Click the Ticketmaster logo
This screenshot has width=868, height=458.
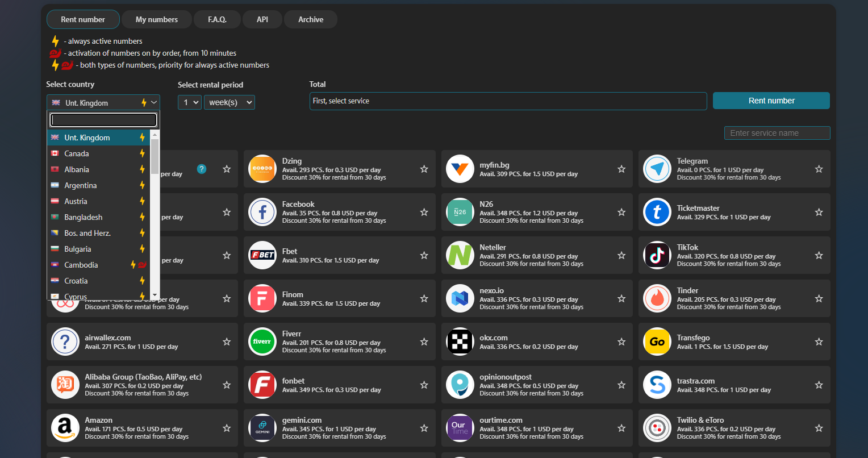pos(657,212)
